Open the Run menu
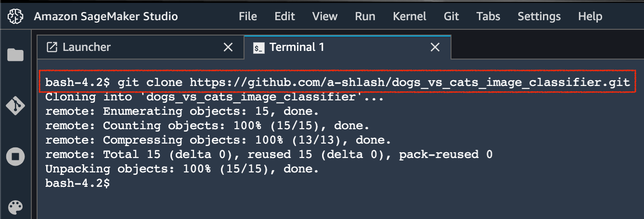 click(x=365, y=16)
